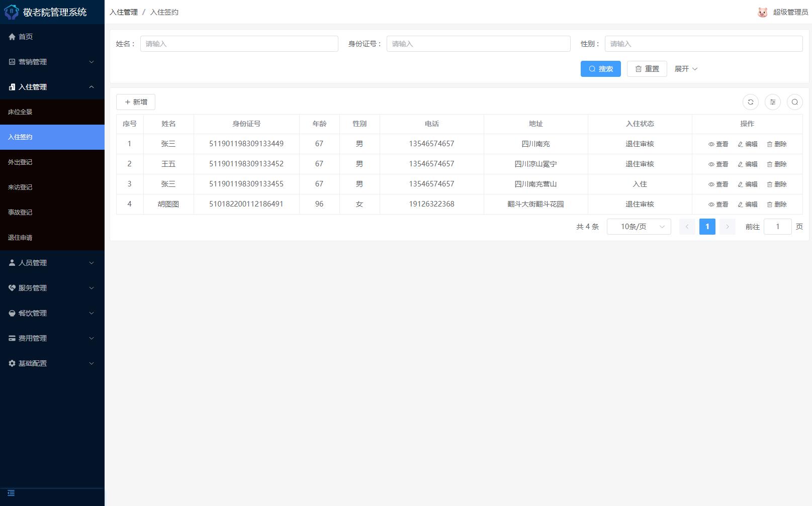This screenshot has width=812, height=506.
Task: Open the 超级管理员 user menu
Action: click(x=790, y=12)
